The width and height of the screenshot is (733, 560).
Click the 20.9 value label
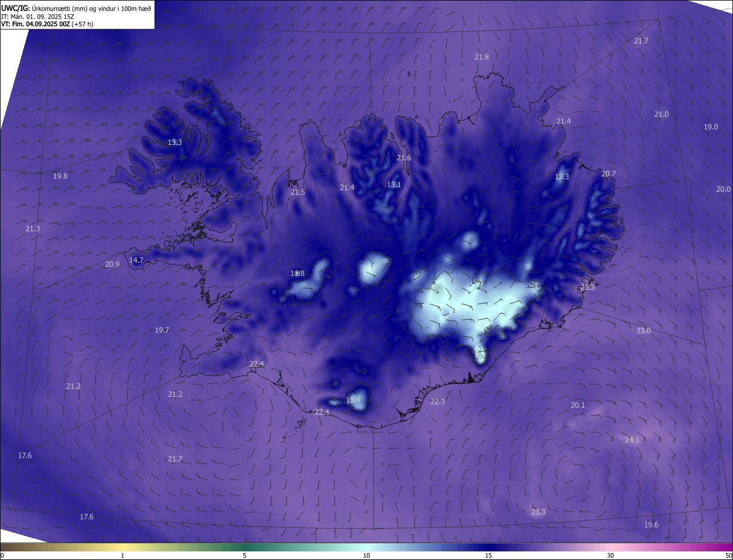112,264
